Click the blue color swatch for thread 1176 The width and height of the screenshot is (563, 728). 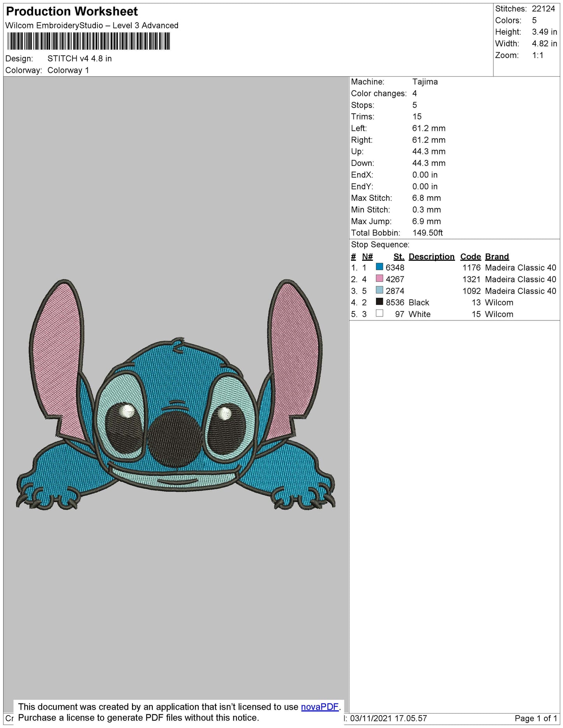click(x=379, y=267)
